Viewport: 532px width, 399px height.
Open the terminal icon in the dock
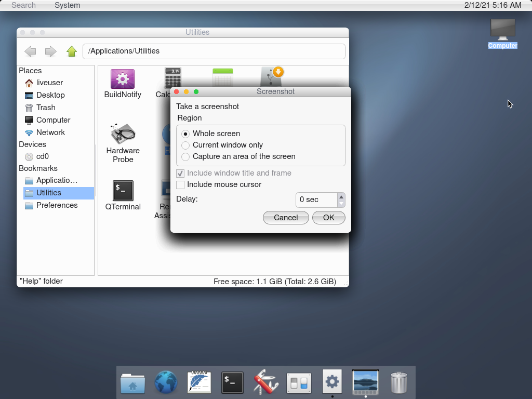click(232, 383)
